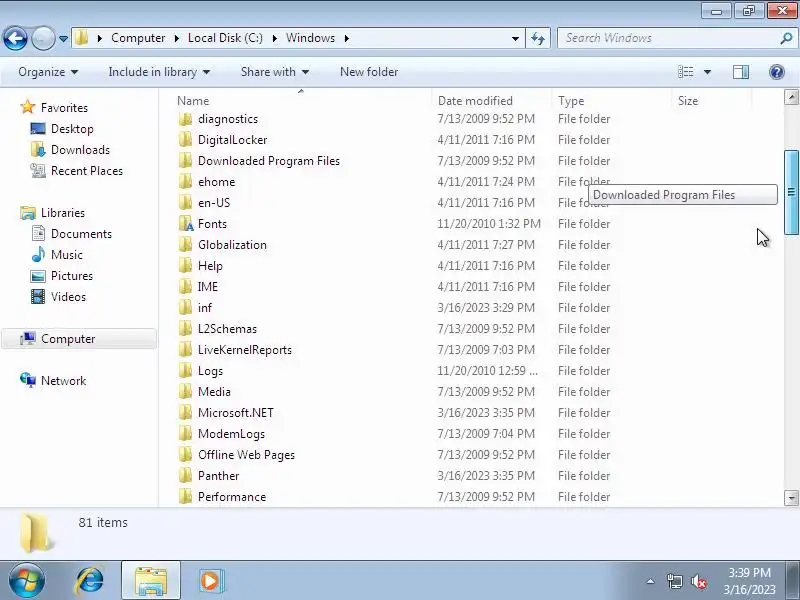Viewport: 800px width, 600px height.
Task: Open recent pages dropdown arrow
Action: coord(63,39)
